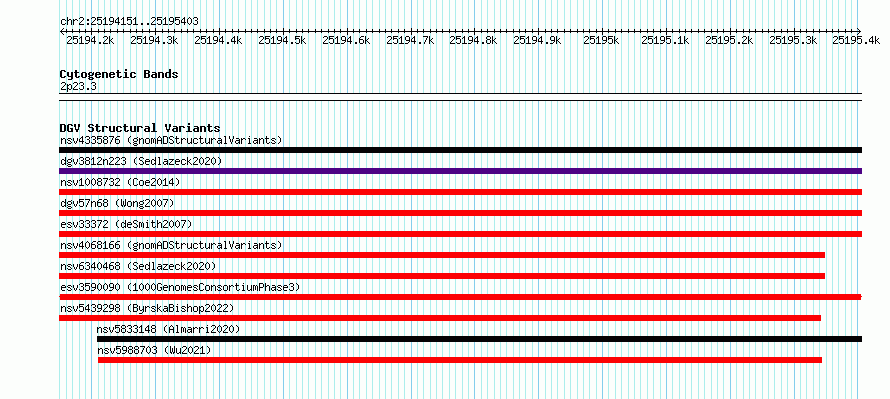The image size is (890, 399).
Task: Click the 25194.8k ruler label
Action: coord(474,40)
